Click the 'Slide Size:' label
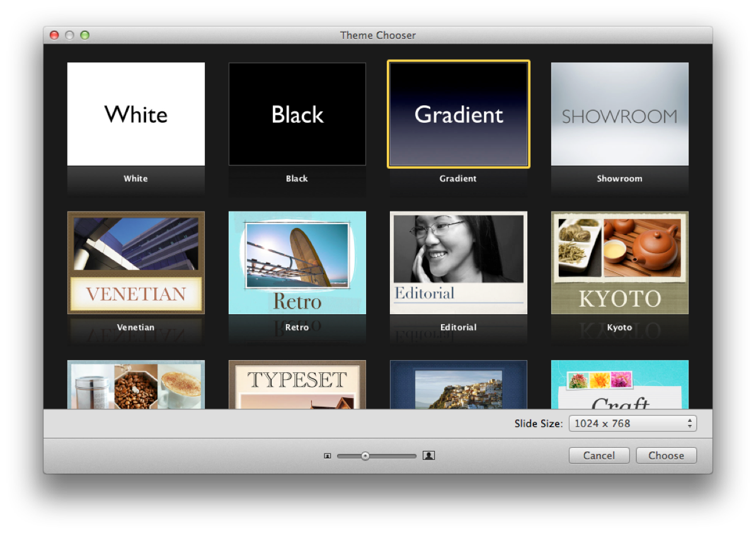Viewport: 756px width, 534px height. coord(539,423)
